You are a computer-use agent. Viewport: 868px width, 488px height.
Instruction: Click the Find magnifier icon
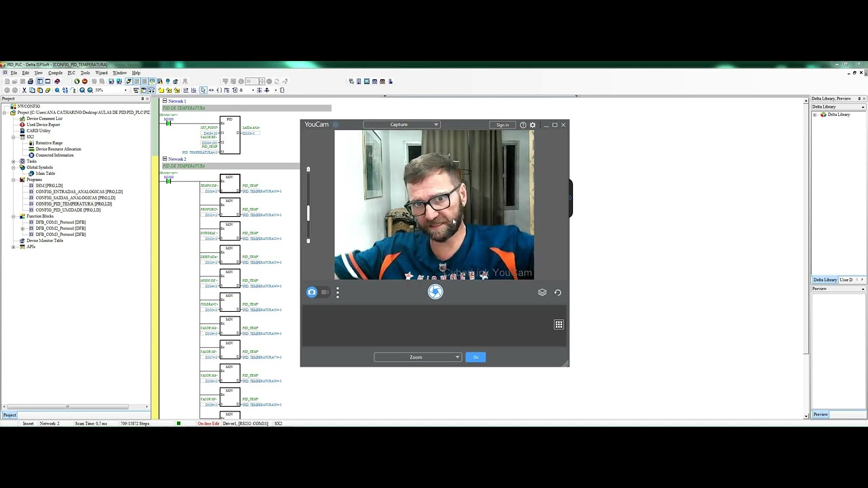(57, 90)
